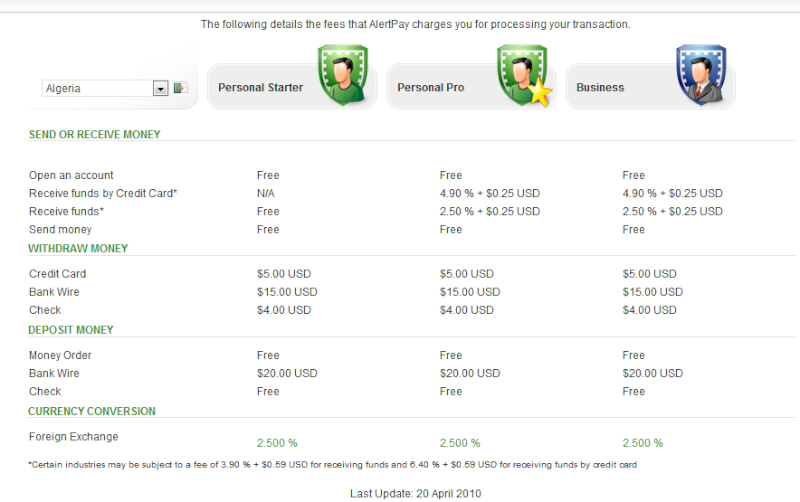Click the deposit 'Bank Wire' row label
Viewport: 800px width, 502px height.
54,373
